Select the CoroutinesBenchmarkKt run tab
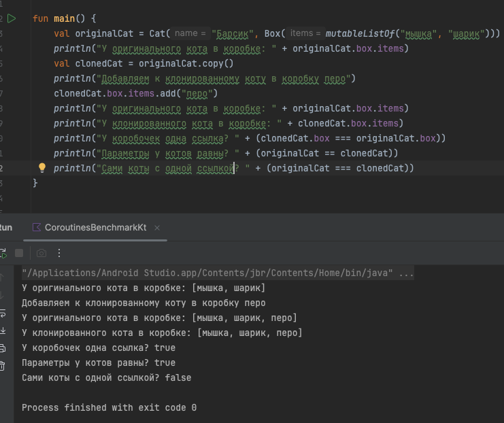Viewport: 504px width, 423px height. click(x=95, y=228)
